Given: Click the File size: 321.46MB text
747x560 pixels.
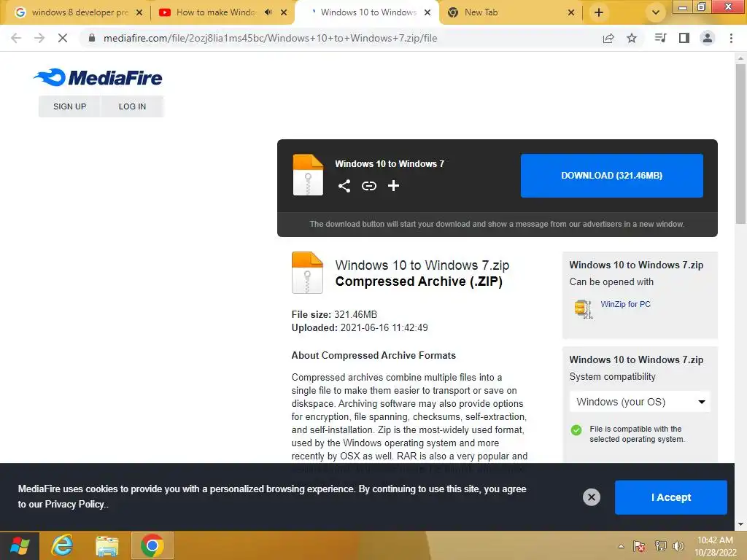Looking at the screenshot, I should pos(334,314).
